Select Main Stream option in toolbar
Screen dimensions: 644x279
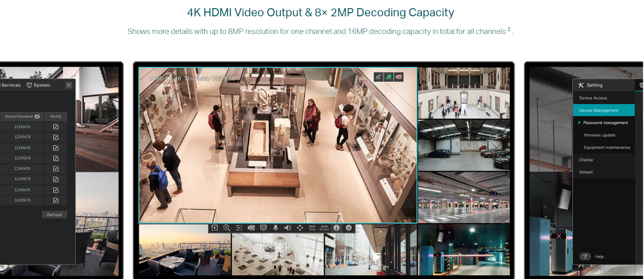coord(324,228)
